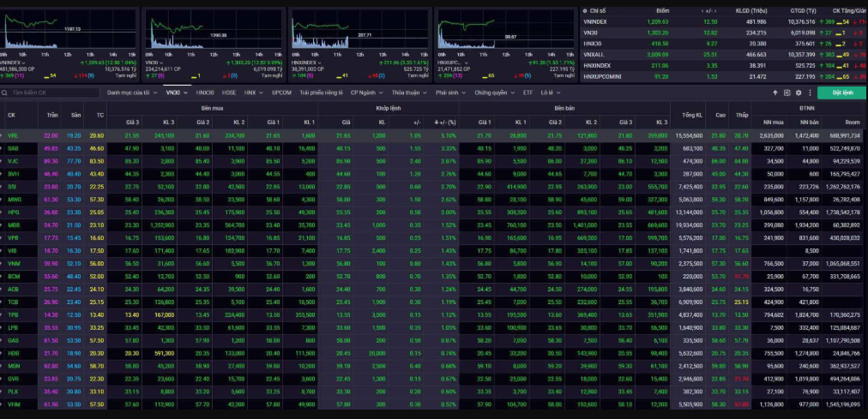The height and width of the screenshot is (419, 868).
Task: Switch to HOSE tab
Action: pos(229,93)
